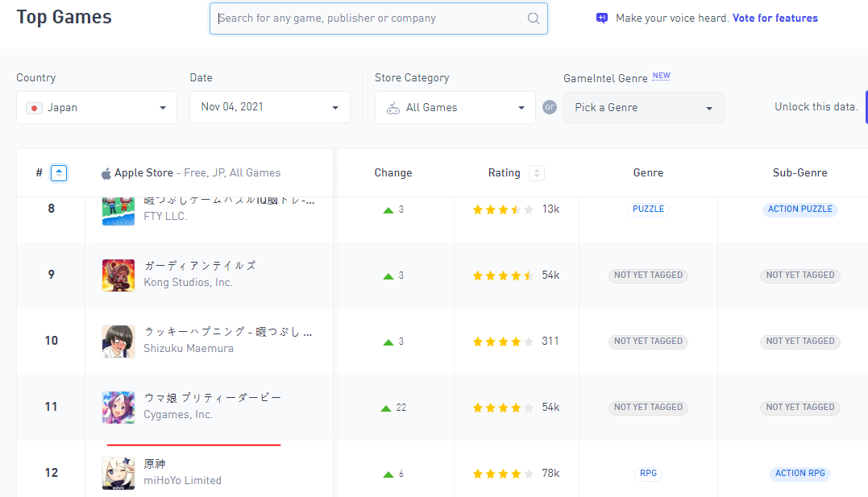Open the ウマ娘 プリティーダービー game title
The image size is (868, 497).
click(213, 398)
